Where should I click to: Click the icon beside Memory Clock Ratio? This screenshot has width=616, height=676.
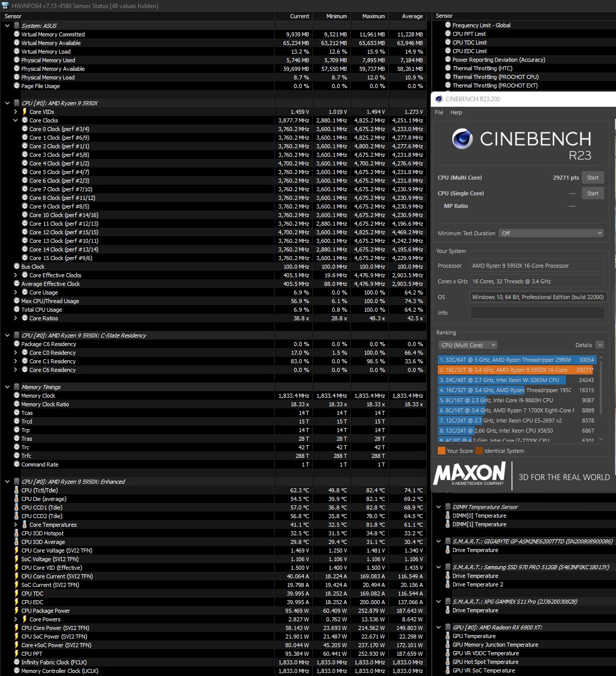(17, 404)
